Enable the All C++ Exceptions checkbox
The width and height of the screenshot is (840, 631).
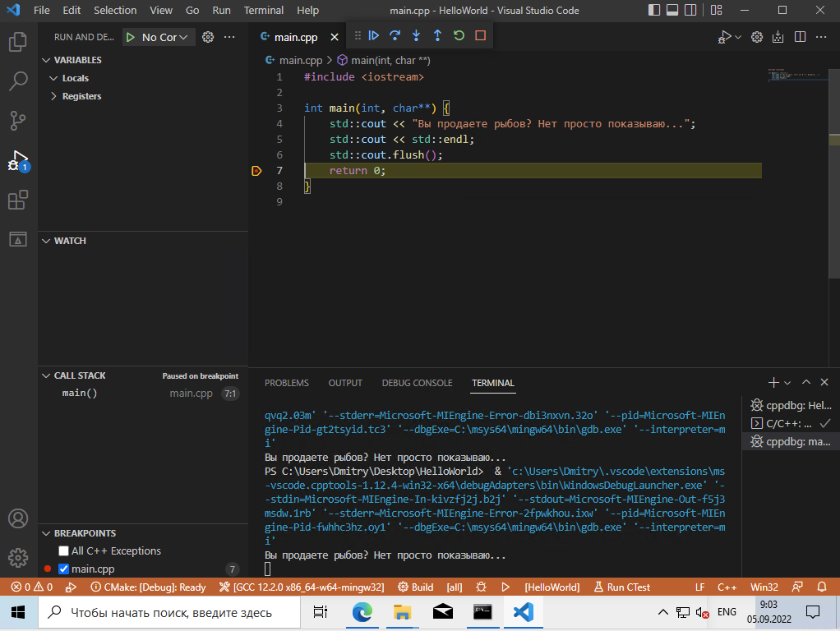tap(63, 550)
